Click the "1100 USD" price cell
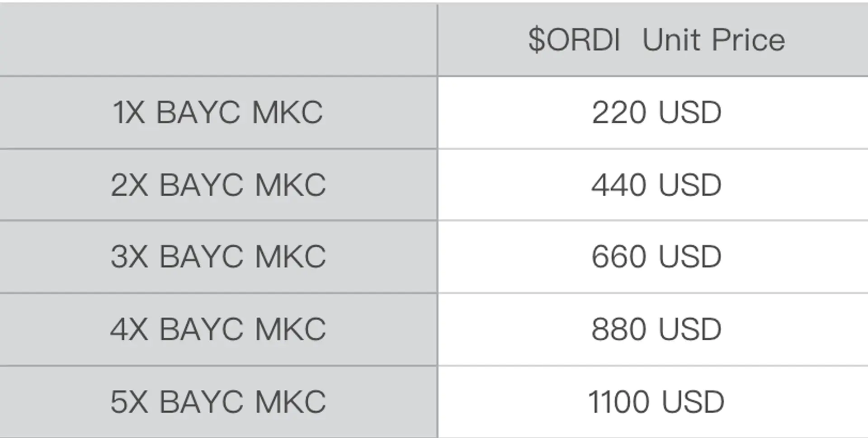 tap(656, 401)
